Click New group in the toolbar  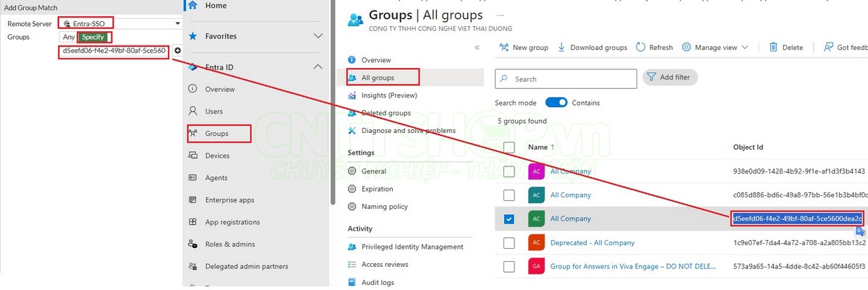[524, 48]
